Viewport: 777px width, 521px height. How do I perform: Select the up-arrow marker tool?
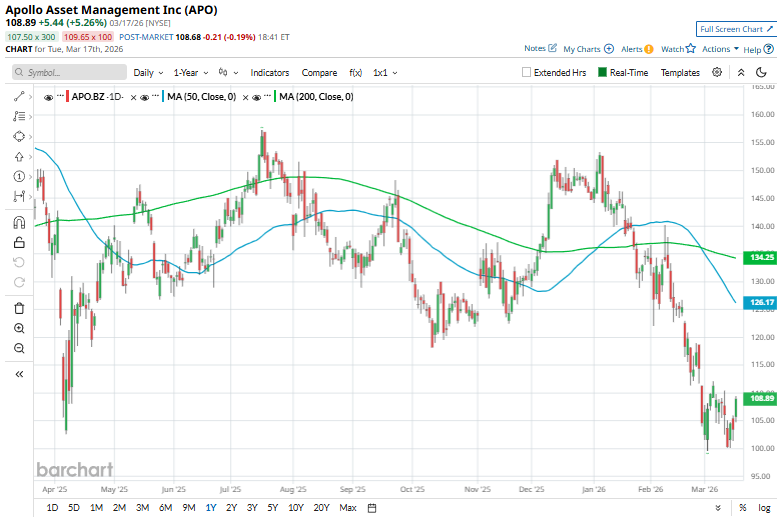19,157
